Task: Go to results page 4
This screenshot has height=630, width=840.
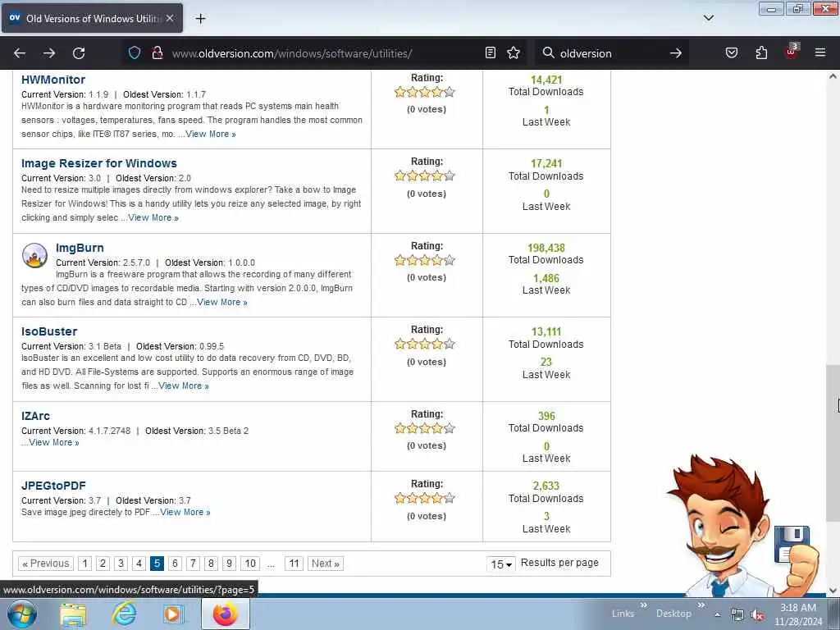Action: click(139, 564)
